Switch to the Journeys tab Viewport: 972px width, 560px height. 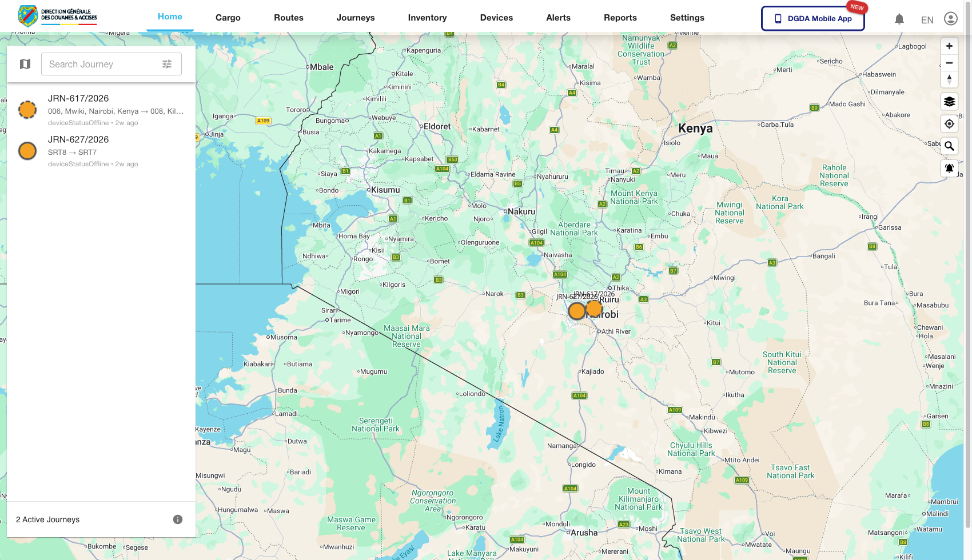pyautogui.click(x=355, y=18)
